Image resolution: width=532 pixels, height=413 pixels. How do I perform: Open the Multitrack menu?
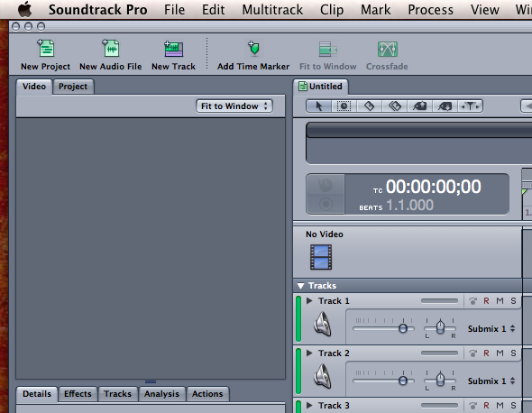tap(272, 10)
